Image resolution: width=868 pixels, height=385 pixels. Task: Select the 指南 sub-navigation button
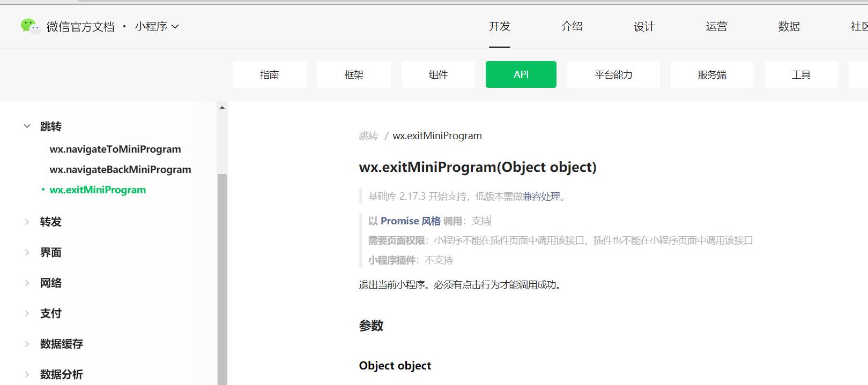point(269,74)
